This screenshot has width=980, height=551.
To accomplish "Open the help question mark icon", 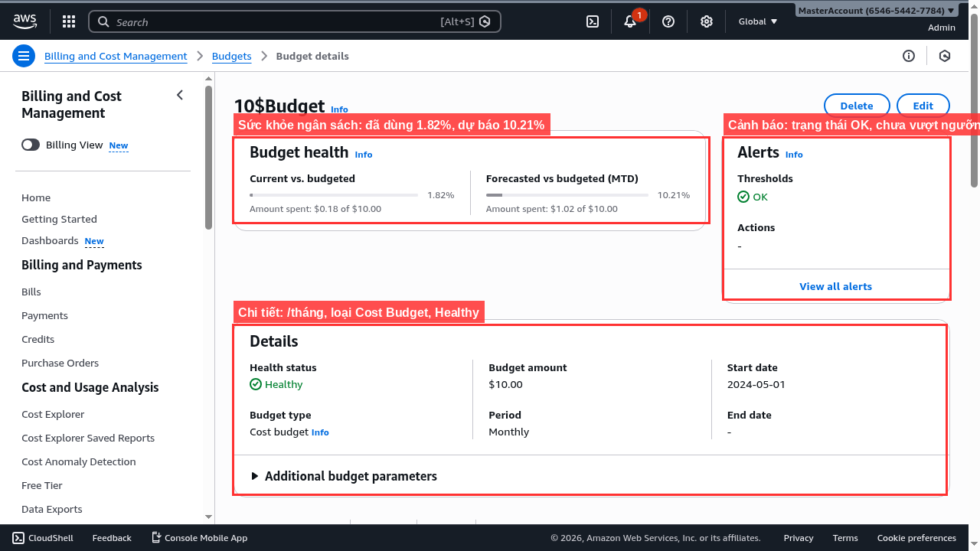I will tap(668, 21).
